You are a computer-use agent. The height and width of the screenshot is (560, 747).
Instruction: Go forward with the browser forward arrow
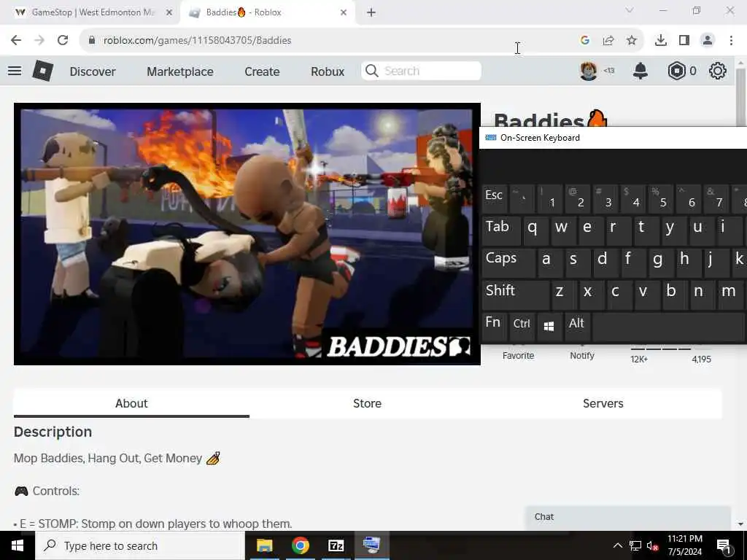click(x=39, y=40)
